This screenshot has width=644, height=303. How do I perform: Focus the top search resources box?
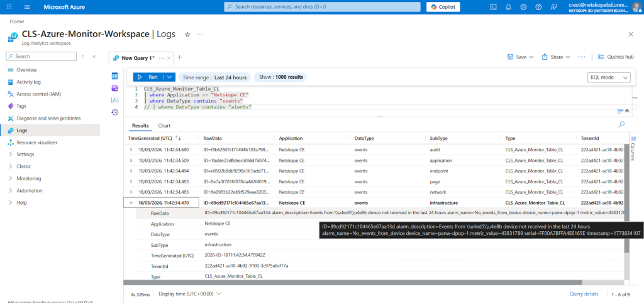(323, 7)
